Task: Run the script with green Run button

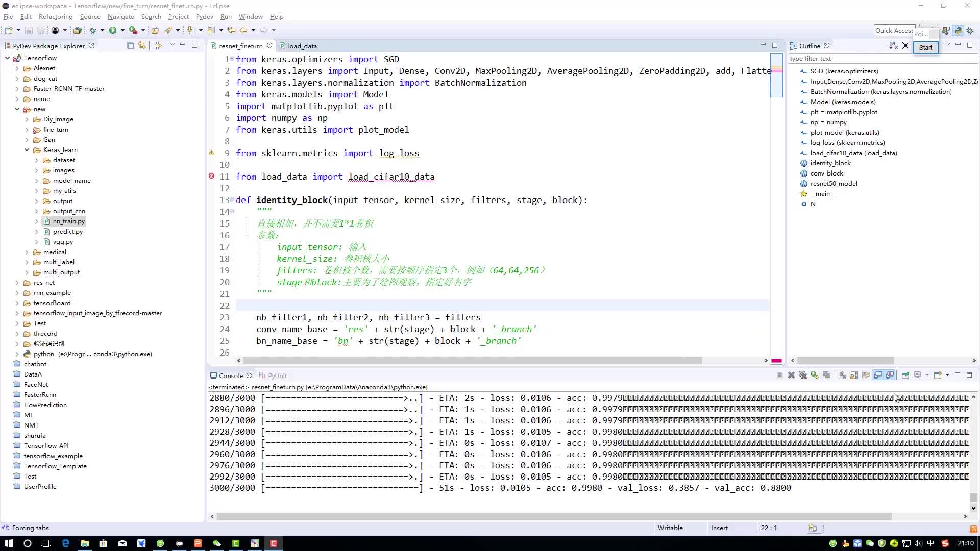Action: pyautogui.click(x=113, y=30)
